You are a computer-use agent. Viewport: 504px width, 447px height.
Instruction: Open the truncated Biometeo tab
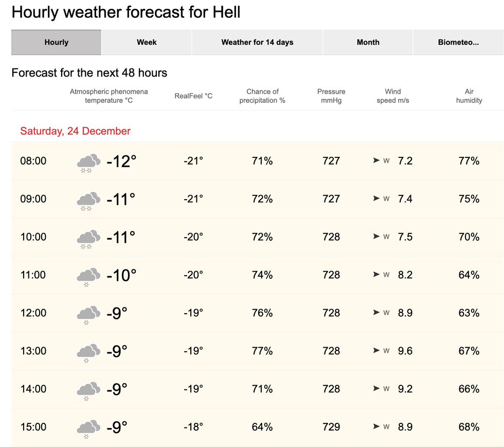pos(458,42)
